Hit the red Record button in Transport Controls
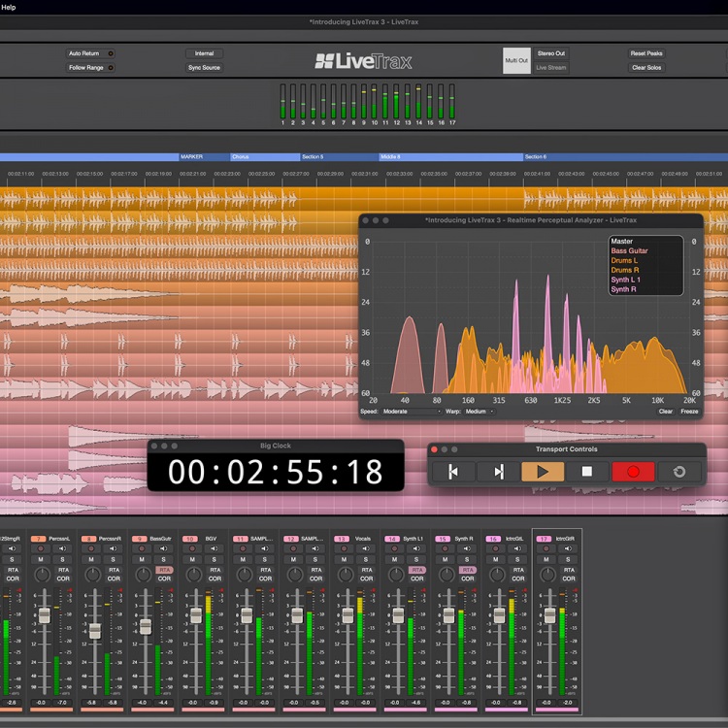The image size is (728, 728). (x=633, y=472)
